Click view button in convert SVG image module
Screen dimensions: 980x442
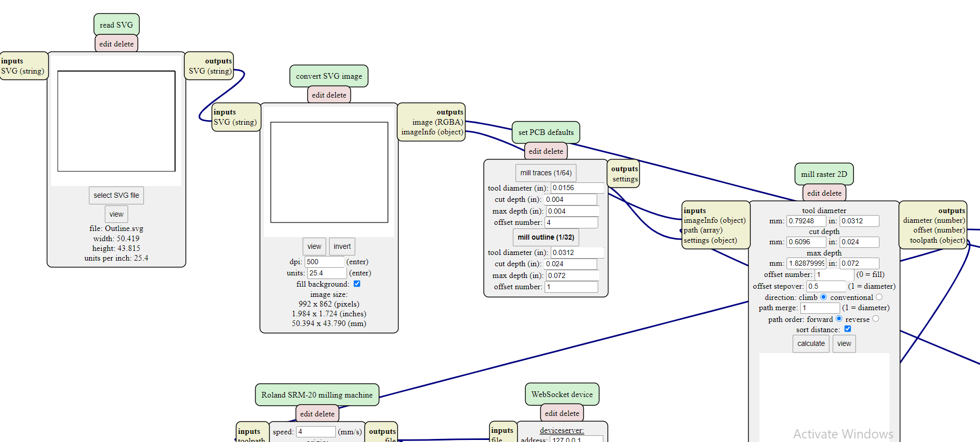tap(314, 246)
